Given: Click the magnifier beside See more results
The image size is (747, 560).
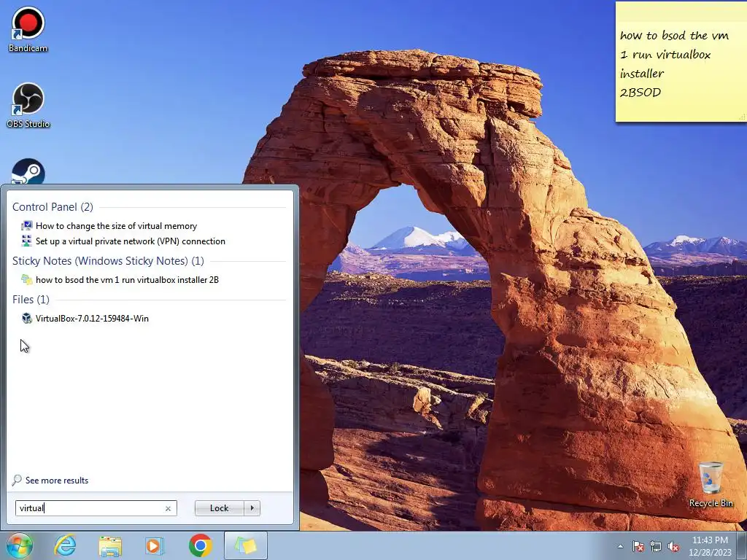Looking at the screenshot, I should tap(17, 480).
